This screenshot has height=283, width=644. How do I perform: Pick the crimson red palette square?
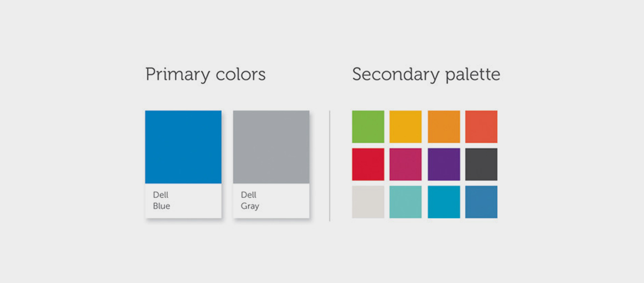(x=368, y=164)
